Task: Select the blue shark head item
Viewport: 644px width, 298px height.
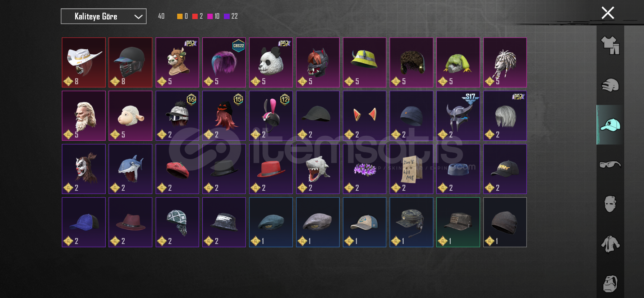Action: (x=130, y=169)
